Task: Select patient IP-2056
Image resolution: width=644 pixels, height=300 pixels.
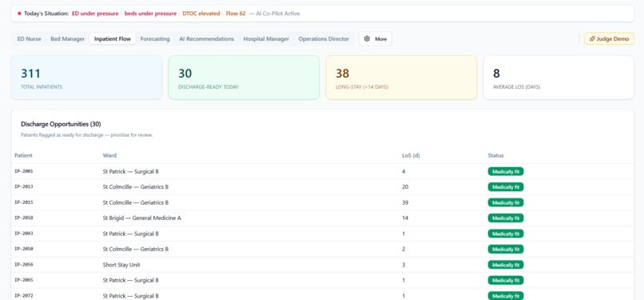Action: [24, 265]
